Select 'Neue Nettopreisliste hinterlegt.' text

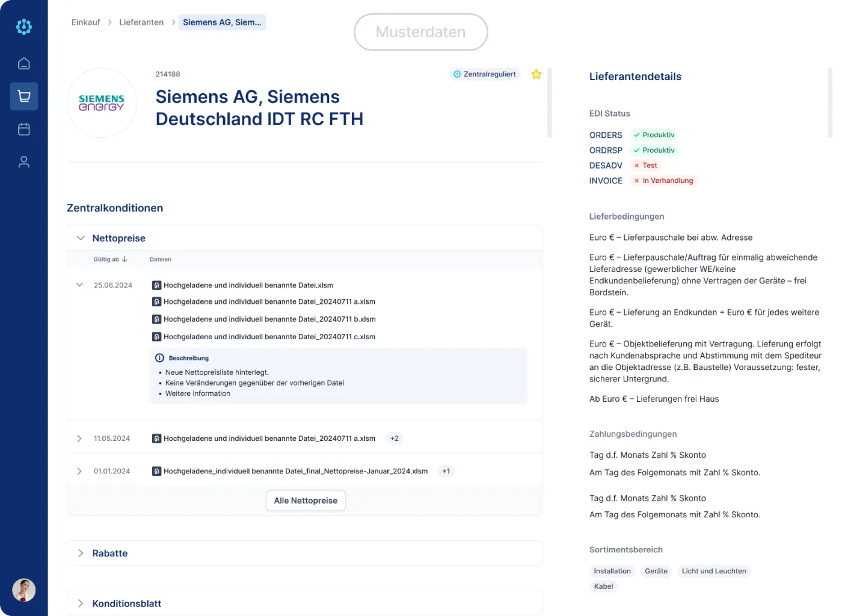tap(217, 372)
